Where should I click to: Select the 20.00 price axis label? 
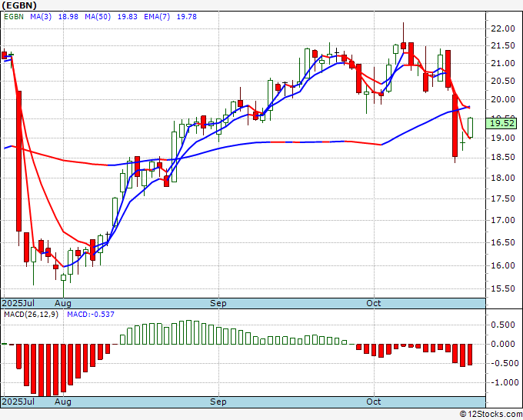[x=503, y=99]
